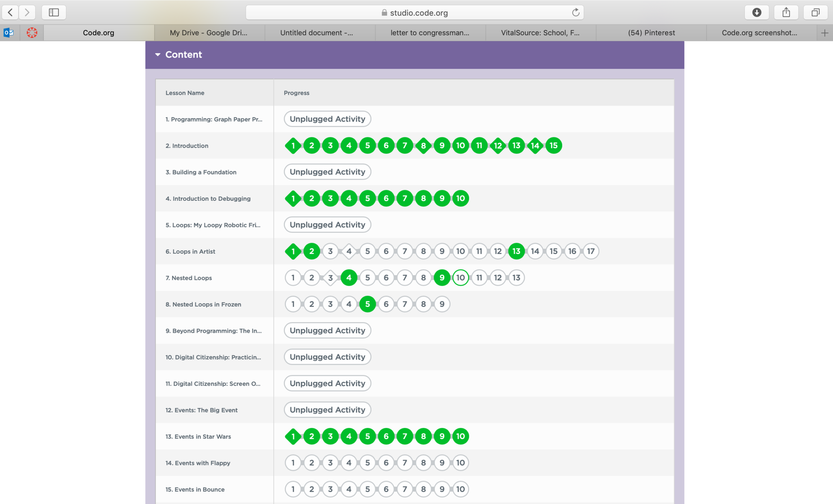The height and width of the screenshot is (504, 833).
Task: Reload the page with refresh icon
Action: coord(576,13)
